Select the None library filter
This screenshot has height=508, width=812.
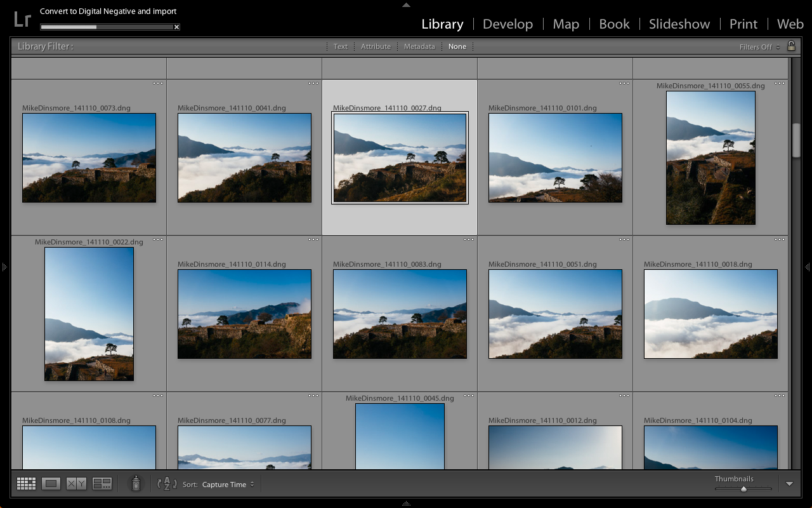click(x=457, y=46)
